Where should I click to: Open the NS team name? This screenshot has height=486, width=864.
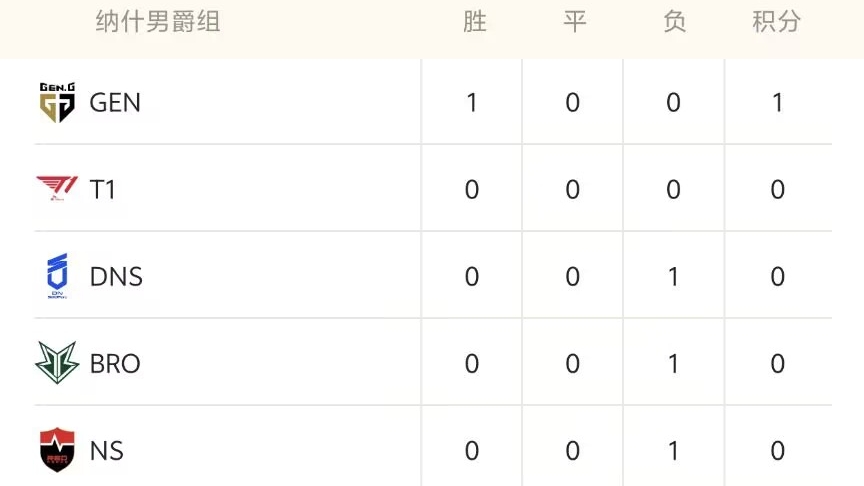coord(107,450)
